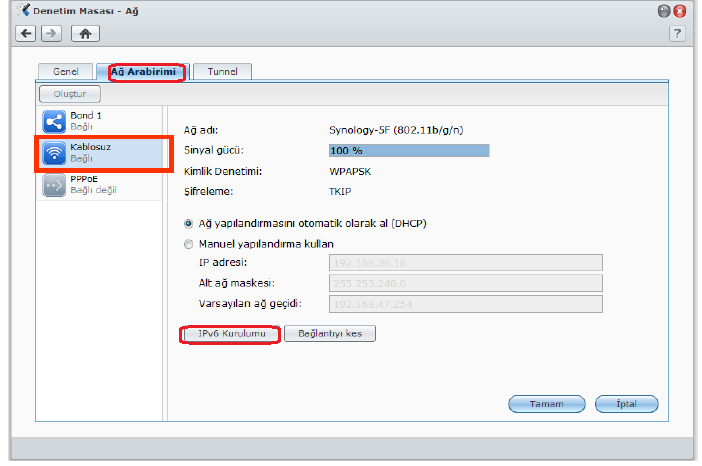Select the Kablosuz wireless icon
Viewport: 702px width, 466px height.
coord(54,152)
